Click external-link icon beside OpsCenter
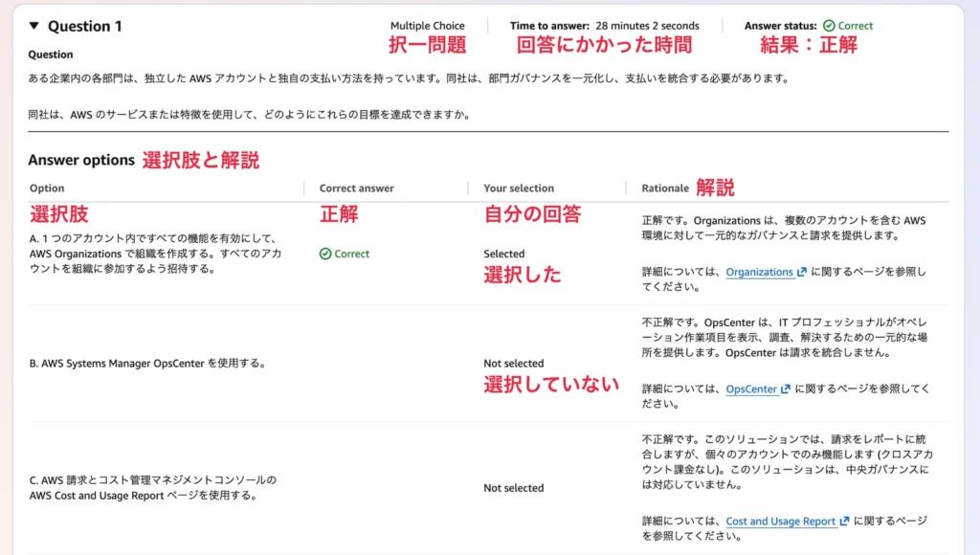 pyautogui.click(x=785, y=388)
